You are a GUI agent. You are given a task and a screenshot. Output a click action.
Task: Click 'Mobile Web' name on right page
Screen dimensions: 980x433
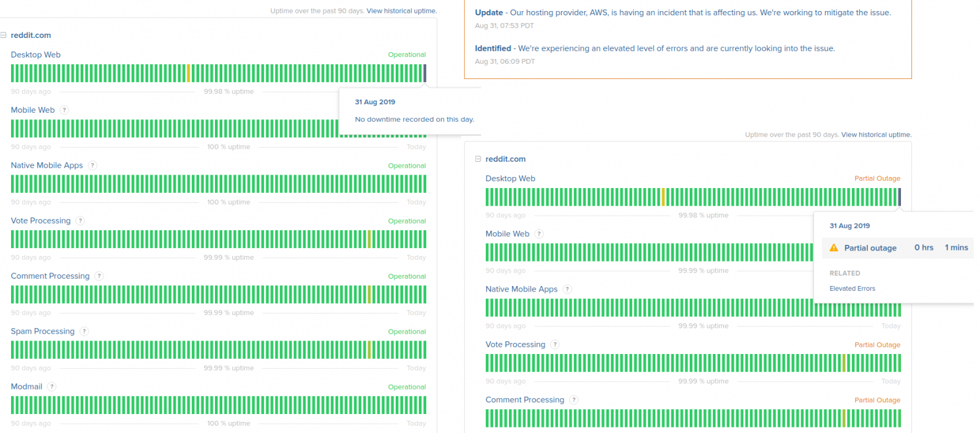pyautogui.click(x=507, y=234)
